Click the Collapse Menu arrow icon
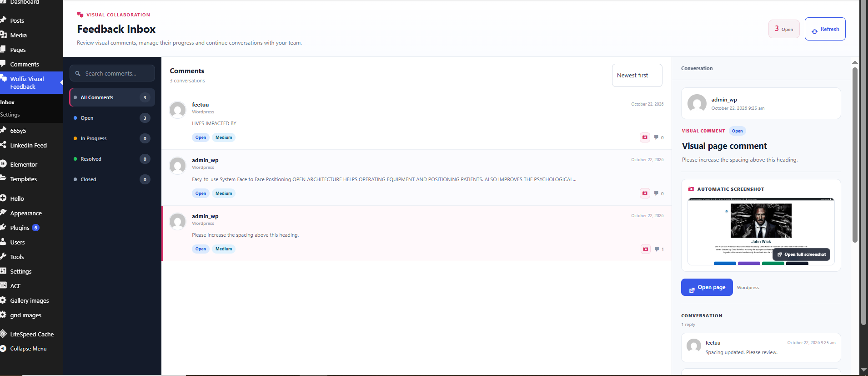The width and height of the screenshot is (868, 376). point(3,348)
